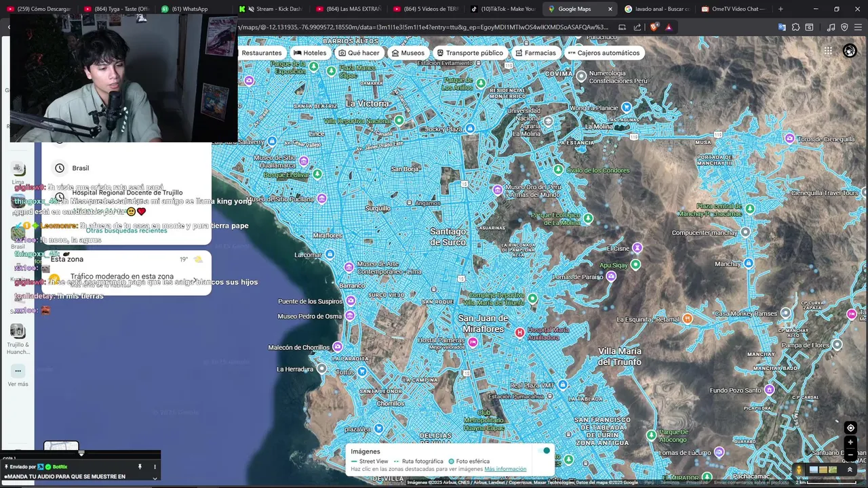This screenshot has height=488, width=868.
Task: Click the Larcomar map marker
Action: pyautogui.click(x=329, y=254)
